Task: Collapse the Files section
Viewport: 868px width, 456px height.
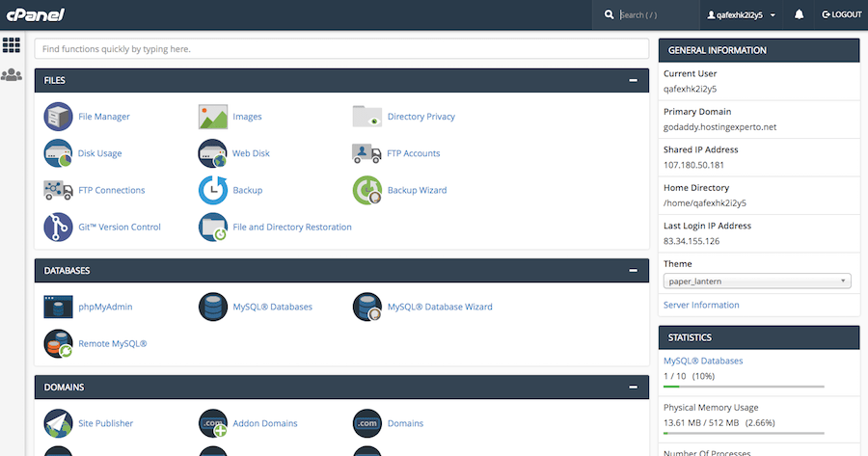Action: [633, 80]
